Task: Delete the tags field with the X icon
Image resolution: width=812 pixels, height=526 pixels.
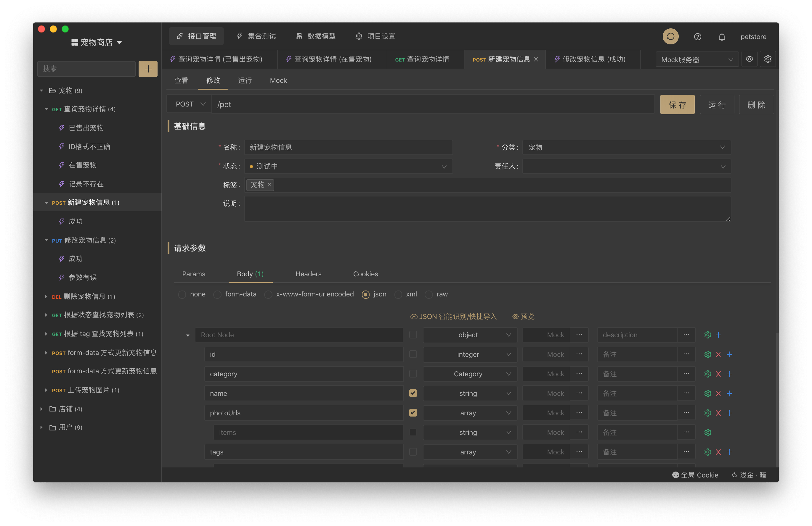Action: click(718, 452)
